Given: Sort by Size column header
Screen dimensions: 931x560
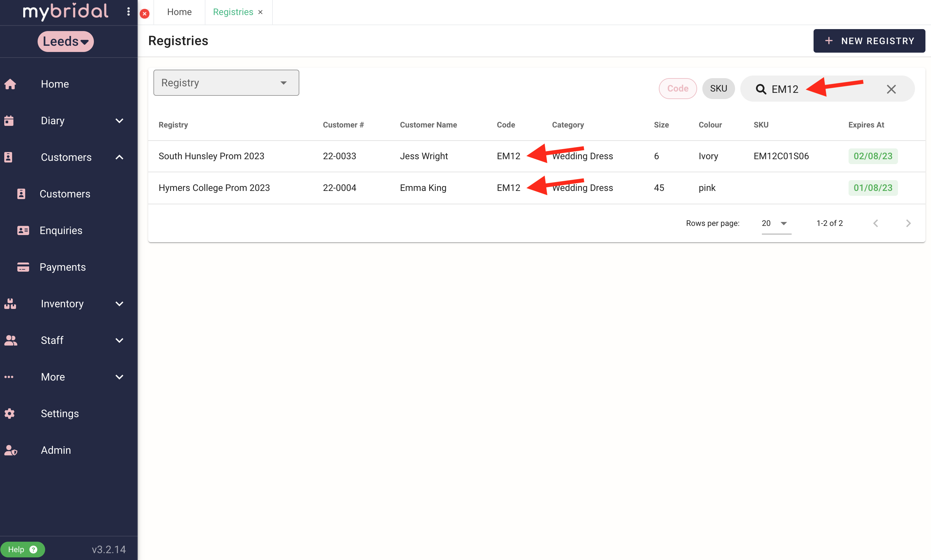Looking at the screenshot, I should tap(661, 125).
